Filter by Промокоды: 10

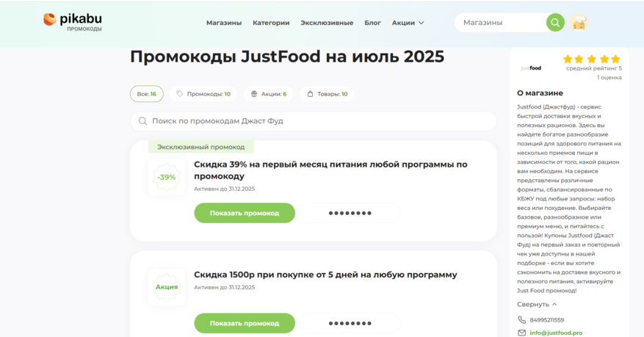point(203,94)
